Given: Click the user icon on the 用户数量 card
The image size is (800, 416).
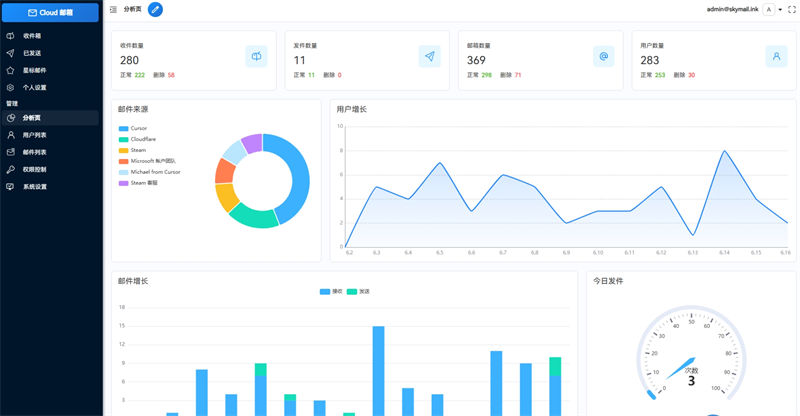Looking at the screenshot, I should pos(776,56).
